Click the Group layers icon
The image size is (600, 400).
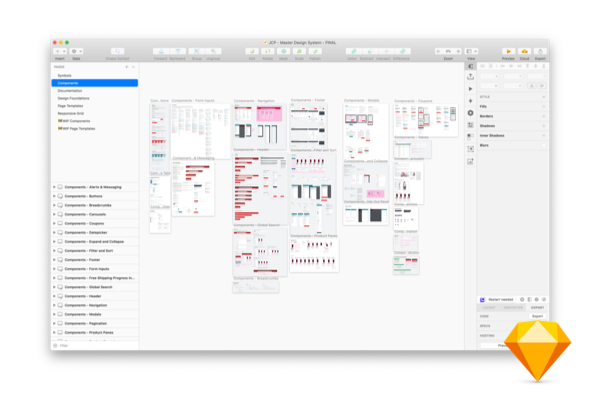196,51
